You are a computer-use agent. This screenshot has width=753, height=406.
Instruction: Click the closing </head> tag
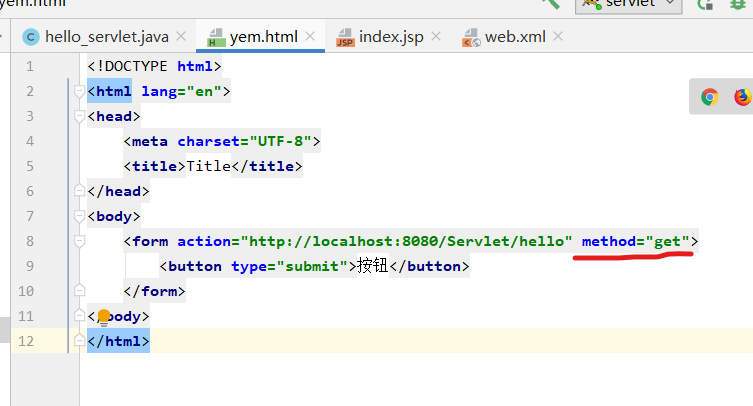119,191
